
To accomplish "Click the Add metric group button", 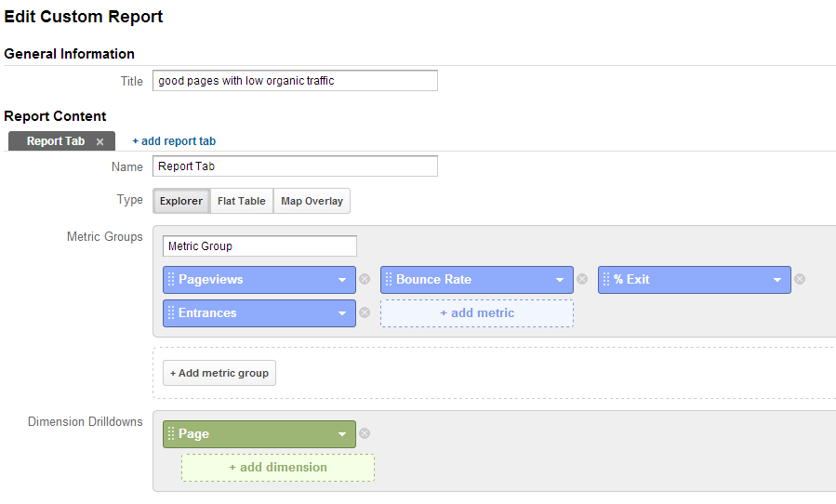I will pos(219,373).
